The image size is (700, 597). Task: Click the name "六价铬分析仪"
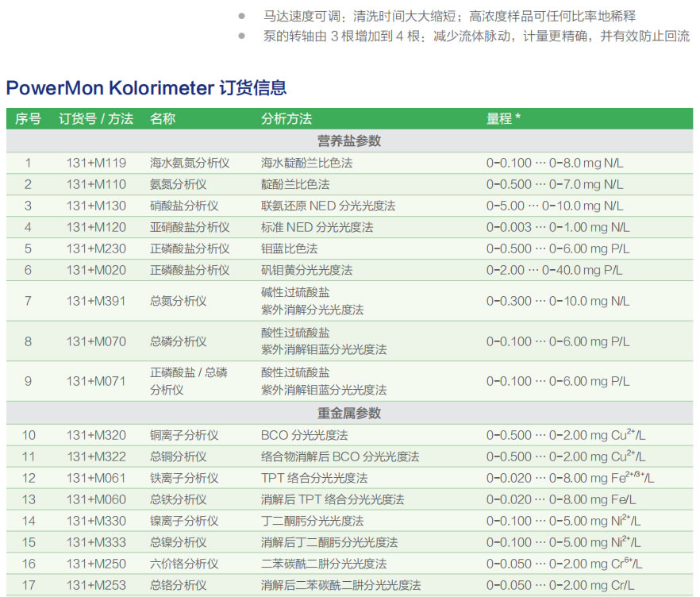(184, 564)
